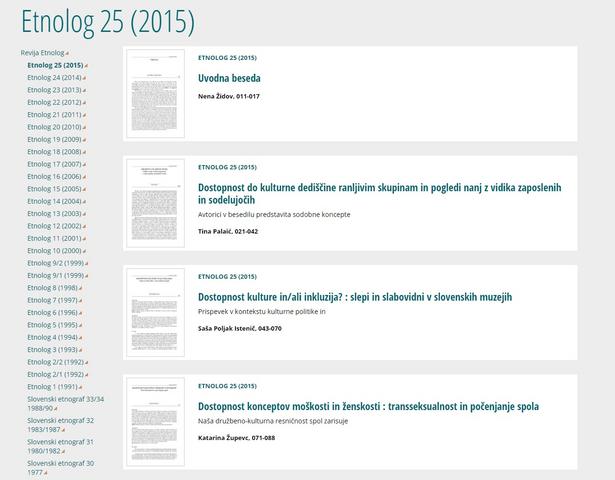Viewport: 615px width, 480px height.
Task: Click the arrow icon next to Etnolog 10 (2000)
Action: pyautogui.click(x=86, y=251)
